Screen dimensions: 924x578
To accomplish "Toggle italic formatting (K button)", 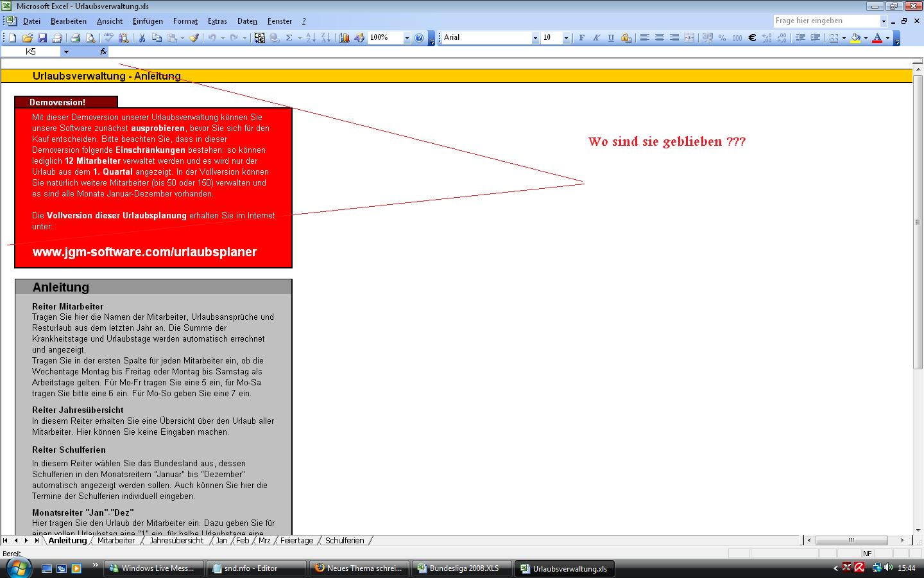I will (596, 38).
